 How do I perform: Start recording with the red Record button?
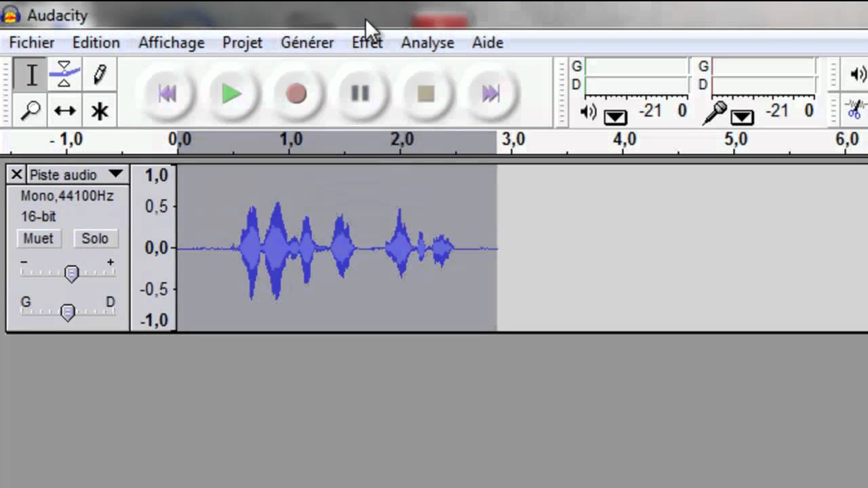296,94
